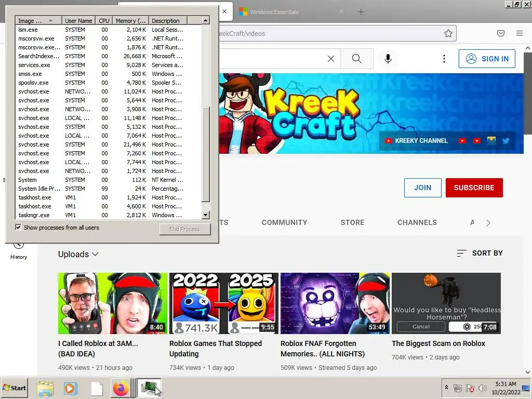Click the Action Center flag tray icon
Screen dimensions: 532x399
pos(470,388)
